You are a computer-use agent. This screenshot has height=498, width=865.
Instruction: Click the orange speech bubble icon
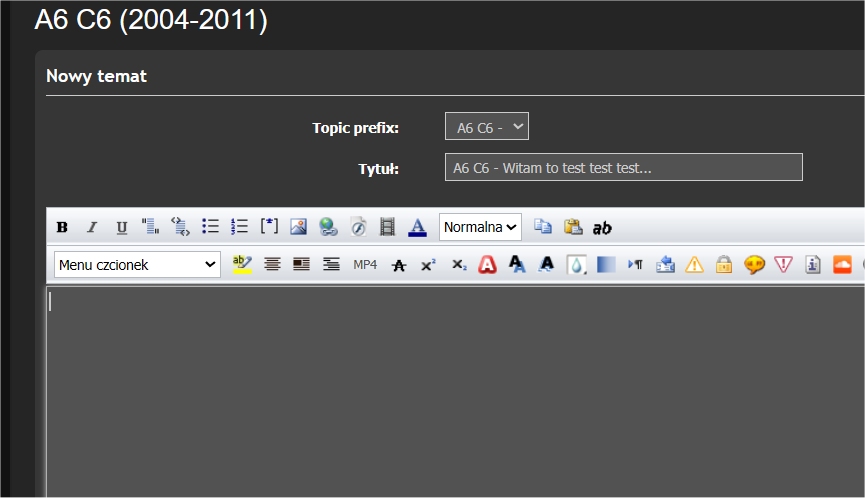tap(754, 265)
